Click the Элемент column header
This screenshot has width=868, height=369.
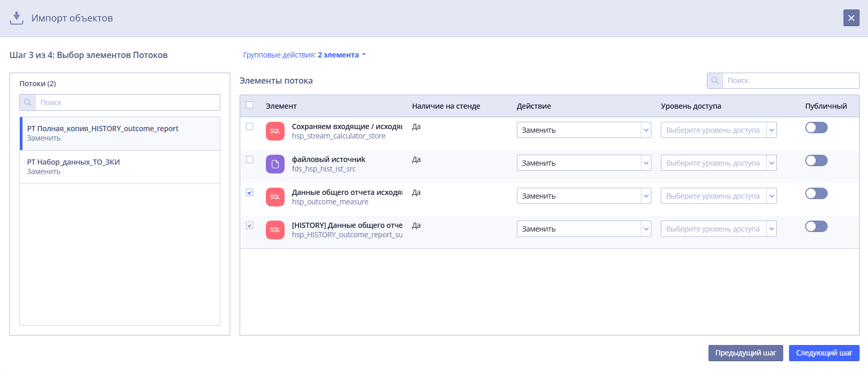pyautogui.click(x=281, y=106)
